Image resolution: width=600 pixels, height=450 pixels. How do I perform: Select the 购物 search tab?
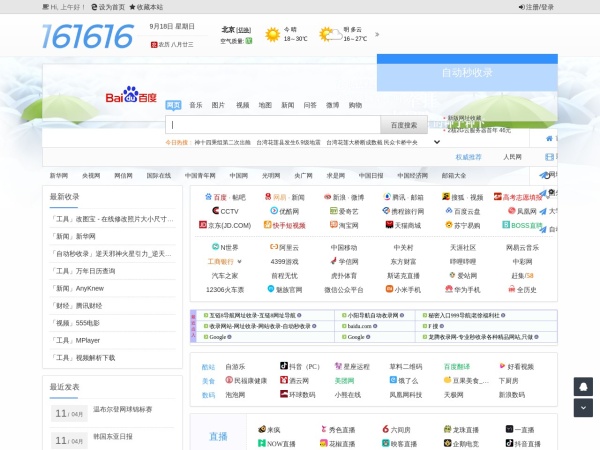355,105
